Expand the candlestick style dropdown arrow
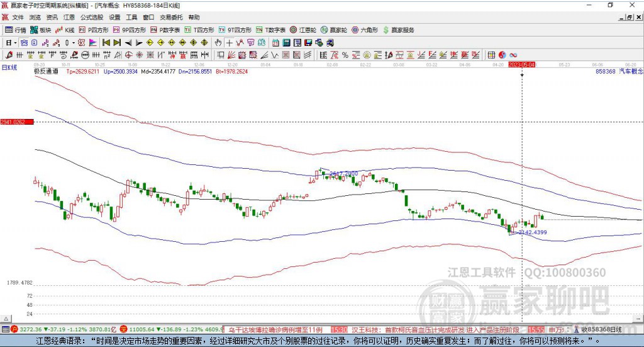The width and height of the screenshot is (644, 347). pyautogui.click(x=73, y=43)
